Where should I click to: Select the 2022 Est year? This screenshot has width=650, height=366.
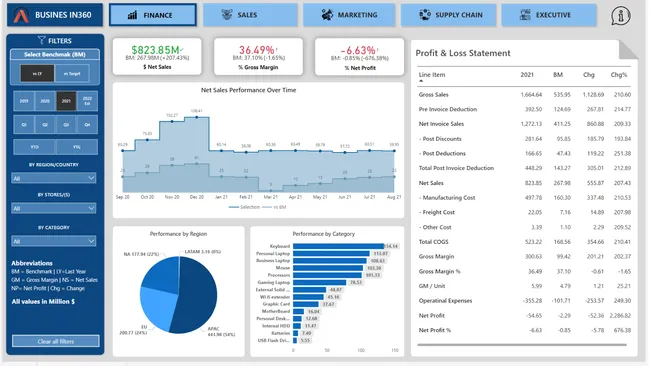tap(87, 101)
